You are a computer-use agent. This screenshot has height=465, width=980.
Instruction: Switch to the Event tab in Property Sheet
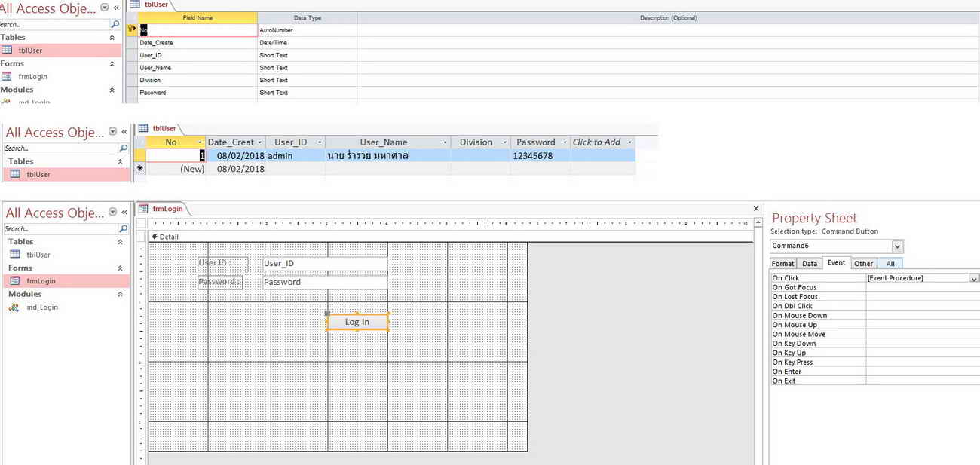coord(837,262)
